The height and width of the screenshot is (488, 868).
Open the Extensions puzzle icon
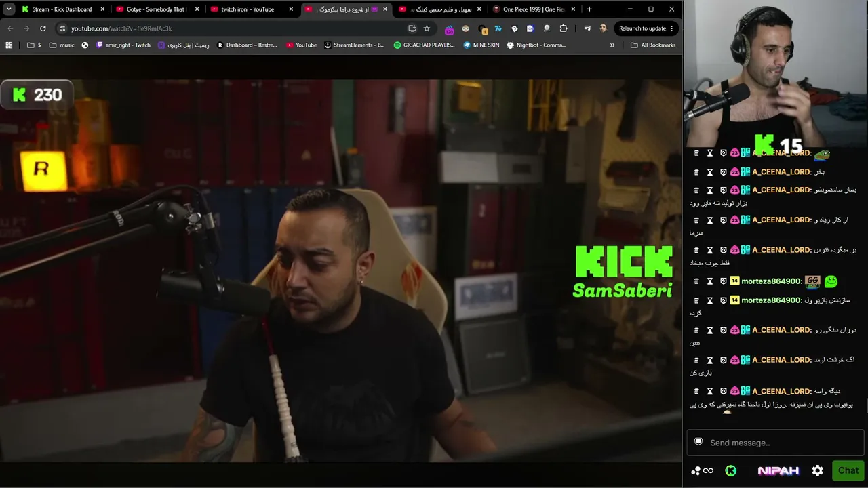[x=564, y=28]
